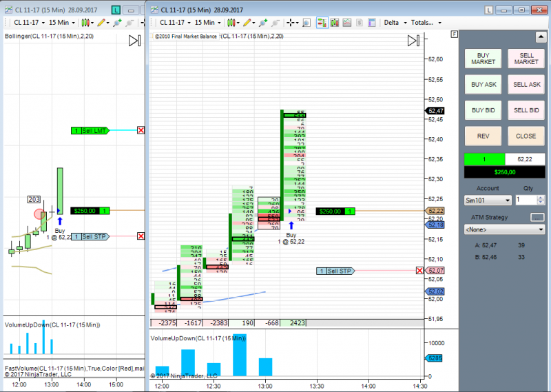Open Data Series candlestick icon in right chart

(335, 23)
